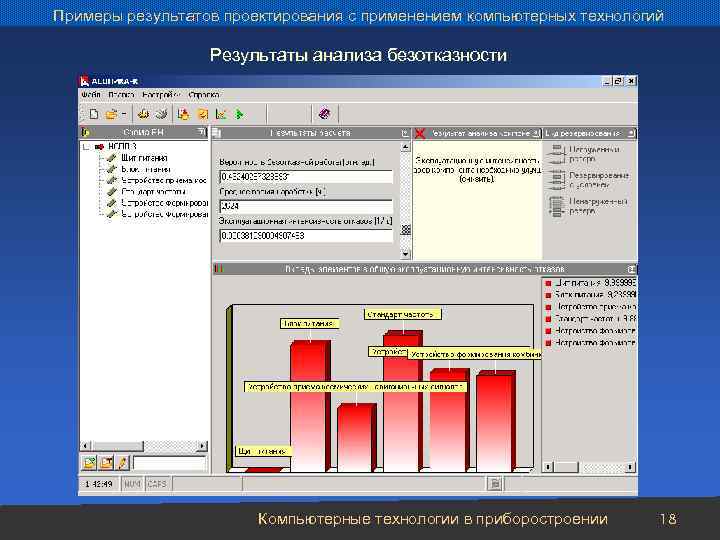The height and width of the screenshot is (540, 720).
Task: Click the grey toolbar icon left of separator
Action: tap(161, 114)
